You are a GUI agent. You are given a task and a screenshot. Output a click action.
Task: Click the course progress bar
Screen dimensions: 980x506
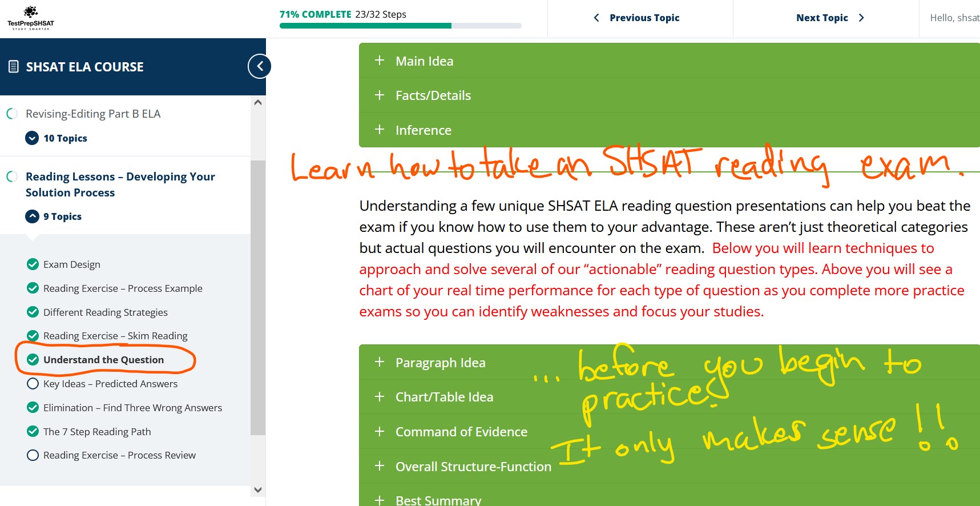(x=400, y=26)
